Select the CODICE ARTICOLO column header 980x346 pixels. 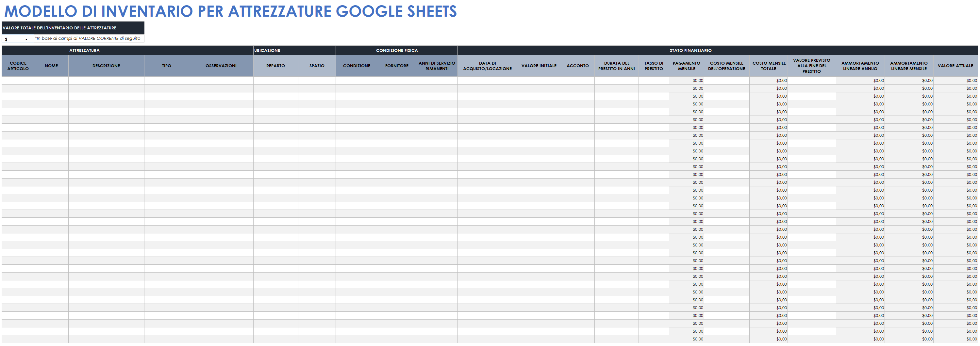tap(18, 66)
